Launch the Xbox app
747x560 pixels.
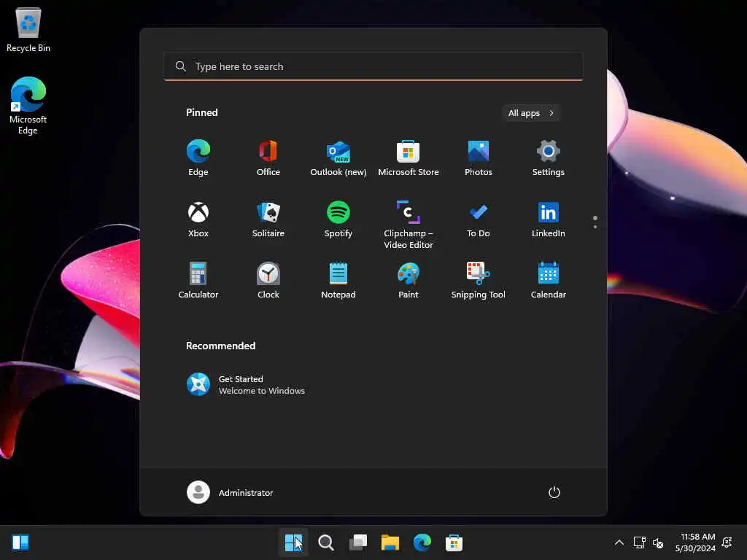198,220
